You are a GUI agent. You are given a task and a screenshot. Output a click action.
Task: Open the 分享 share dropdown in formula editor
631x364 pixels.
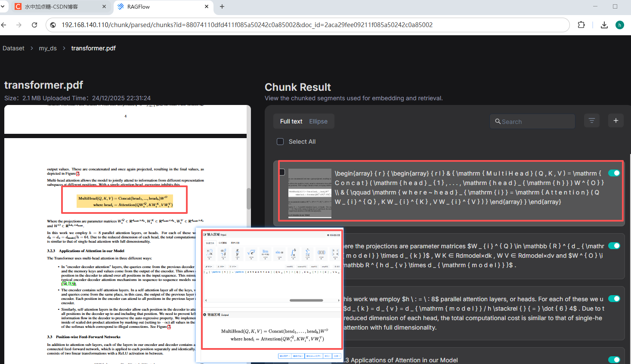(337, 356)
